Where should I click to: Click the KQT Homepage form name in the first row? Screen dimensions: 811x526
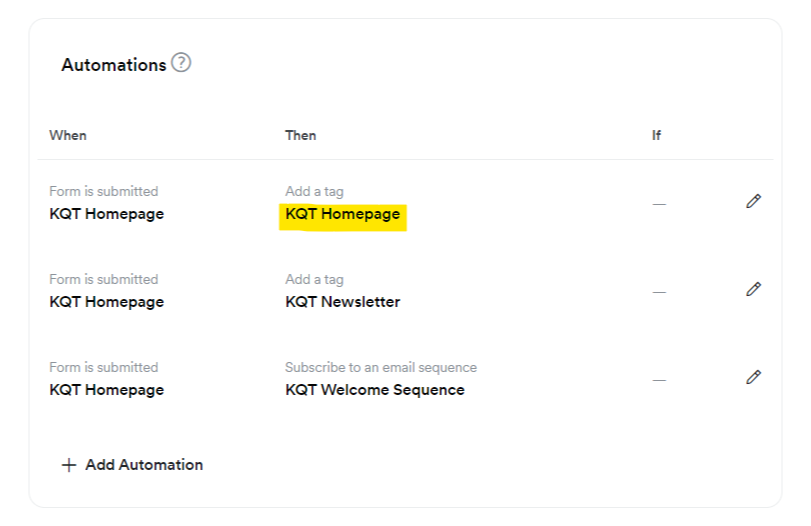106,214
